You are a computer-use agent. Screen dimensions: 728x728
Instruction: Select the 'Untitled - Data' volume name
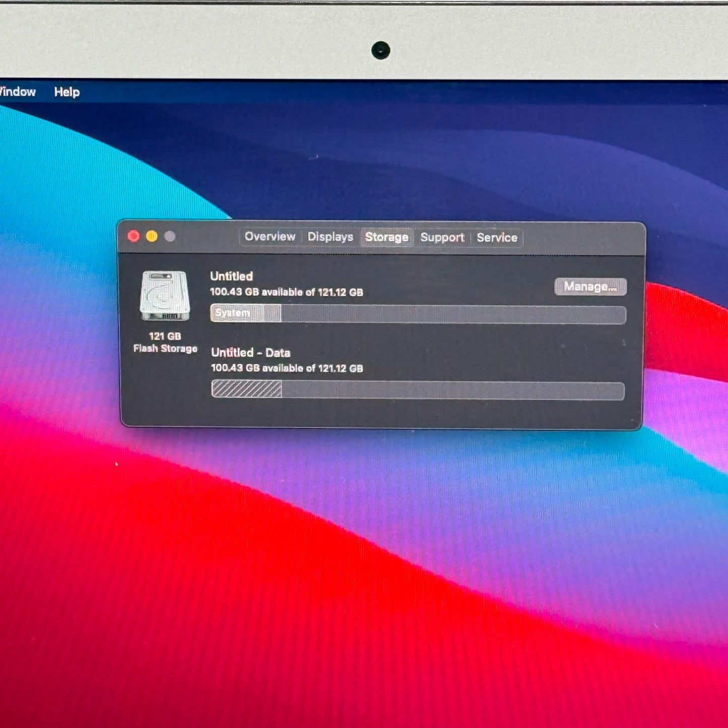[x=250, y=352]
